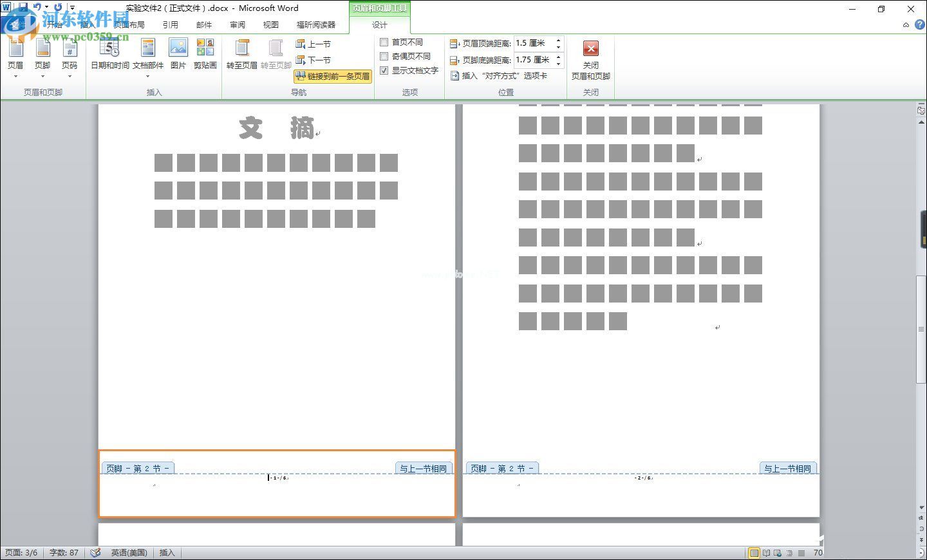This screenshot has height=560, width=927.
Task: Click 关闭页眉和页脚 red close icon
Action: pyautogui.click(x=591, y=48)
